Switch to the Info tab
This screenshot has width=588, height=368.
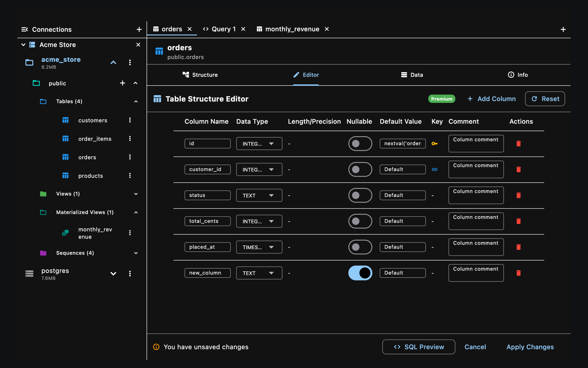tap(518, 75)
